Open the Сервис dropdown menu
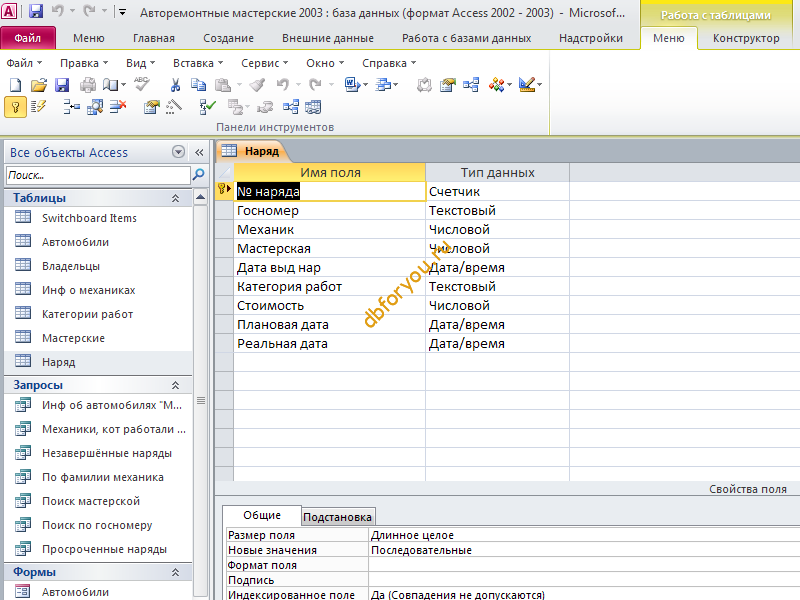This screenshot has height=600, width=800. 264,63
